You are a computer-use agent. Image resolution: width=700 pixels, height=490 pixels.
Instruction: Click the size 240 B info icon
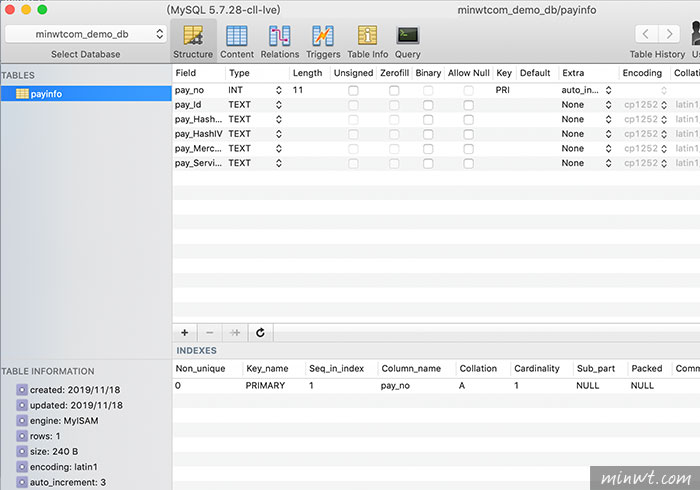[22, 452]
